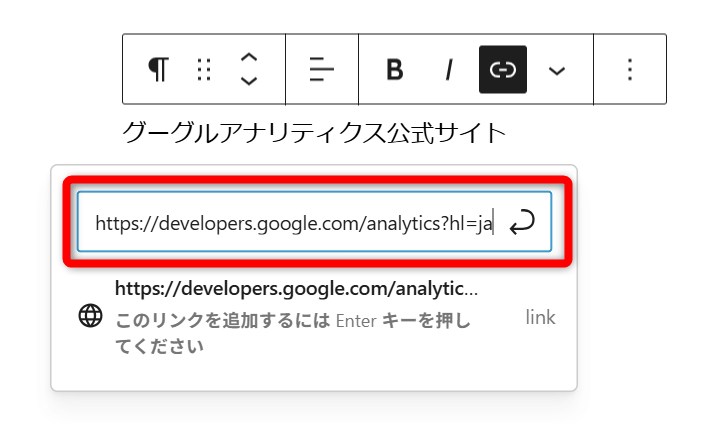Submit the link with the arrow icon
710x424 pixels.
522,222
